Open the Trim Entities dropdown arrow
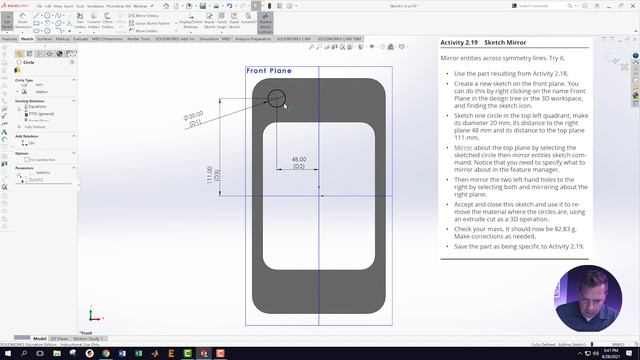 (80, 32)
